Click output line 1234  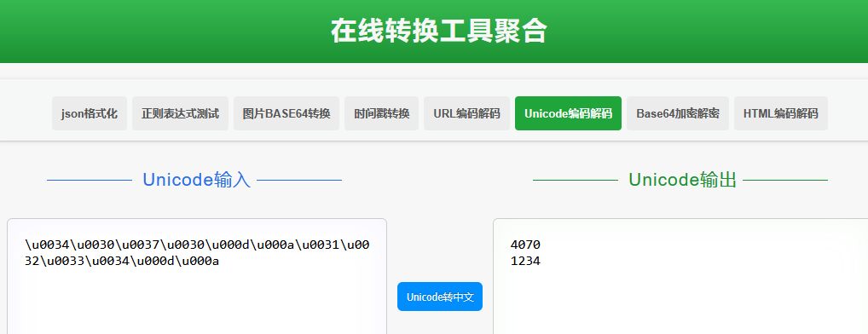tap(525, 261)
